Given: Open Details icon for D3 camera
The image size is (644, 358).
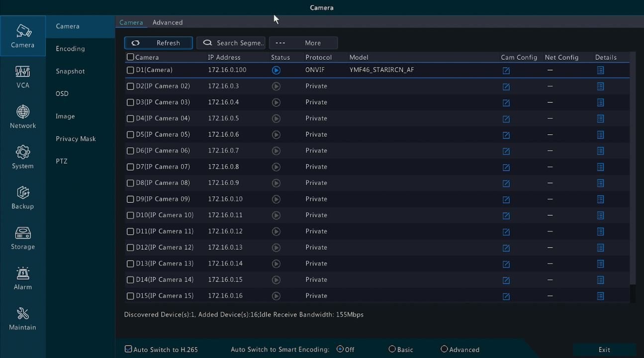Looking at the screenshot, I should tap(600, 102).
